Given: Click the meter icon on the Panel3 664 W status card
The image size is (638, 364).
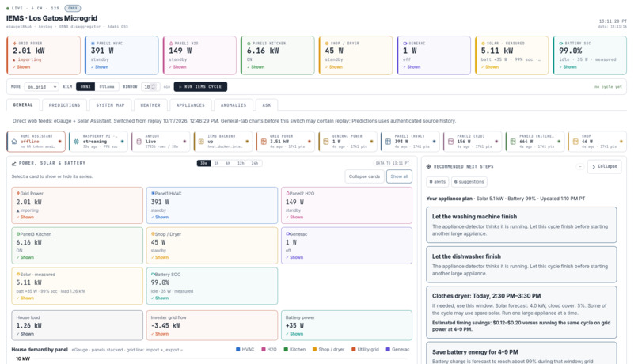Looking at the screenshot, I should pyautogui.click(x=513, y=142).
